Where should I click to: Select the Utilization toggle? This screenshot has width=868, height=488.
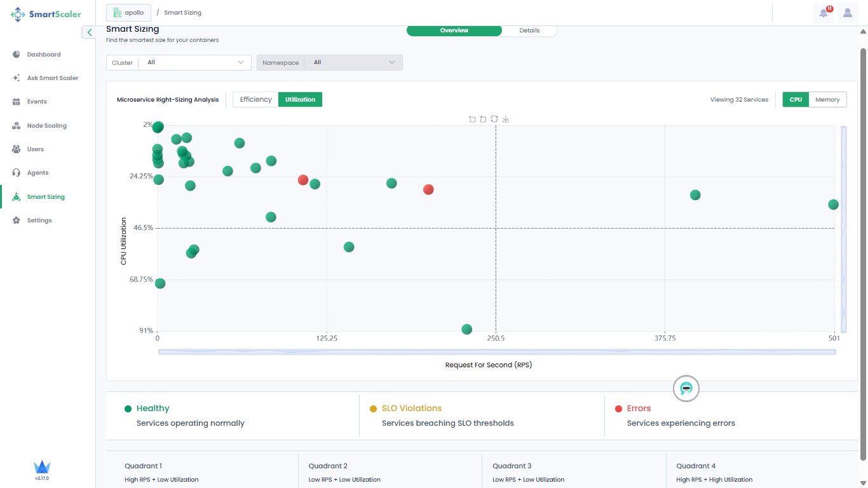[300, 99]
